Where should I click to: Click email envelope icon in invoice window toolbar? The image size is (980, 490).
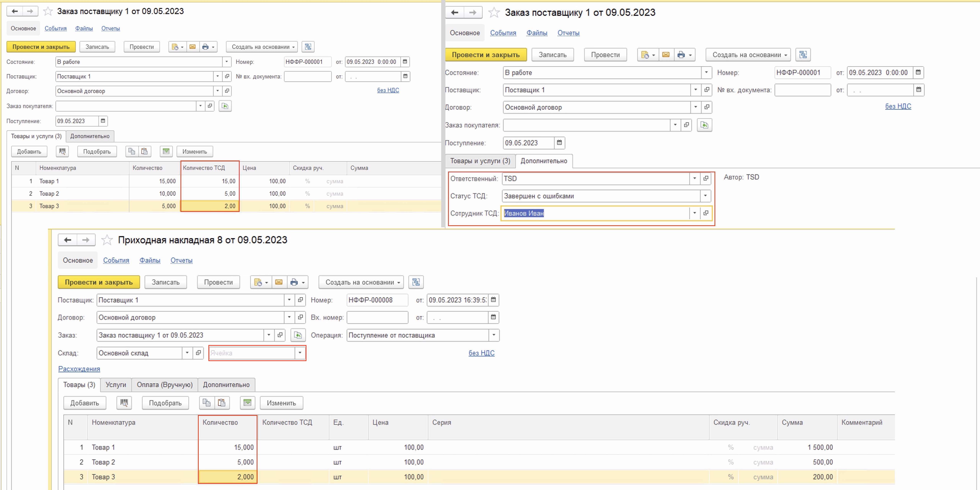[x=279, y=282]
